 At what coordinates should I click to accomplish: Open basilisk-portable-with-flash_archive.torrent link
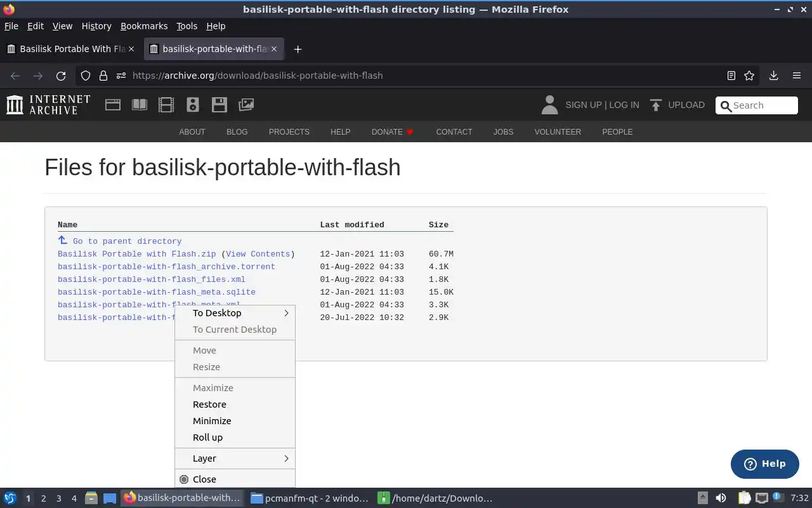coord(166,267)
